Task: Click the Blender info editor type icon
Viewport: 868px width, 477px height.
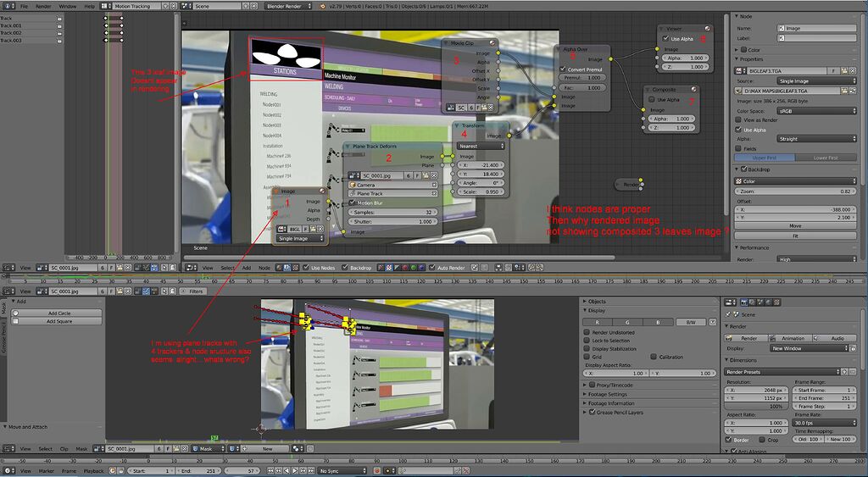Action: click(8, 6)
